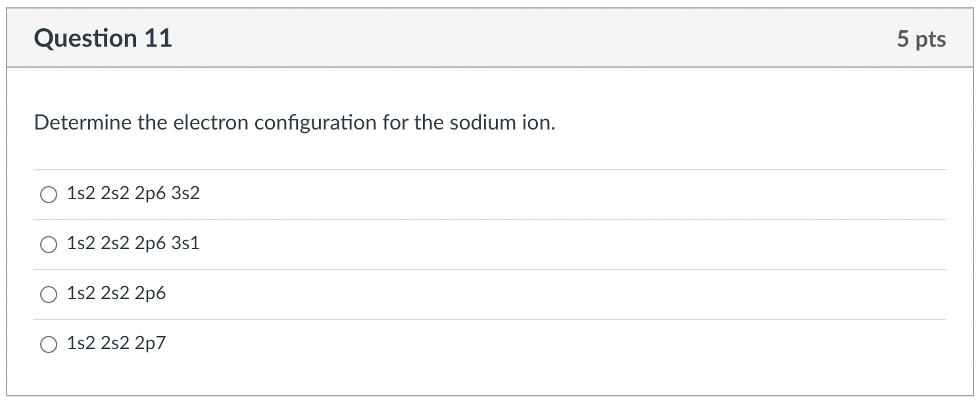
Task: Click the answer text ending in 2p7
Action: coord(116,344)
